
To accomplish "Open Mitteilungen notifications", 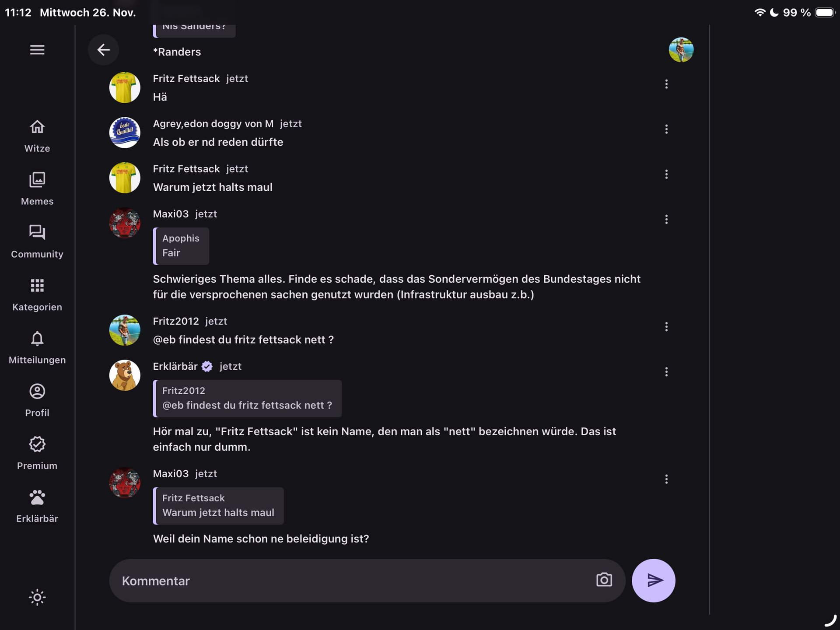I will [x=37, y=347].
